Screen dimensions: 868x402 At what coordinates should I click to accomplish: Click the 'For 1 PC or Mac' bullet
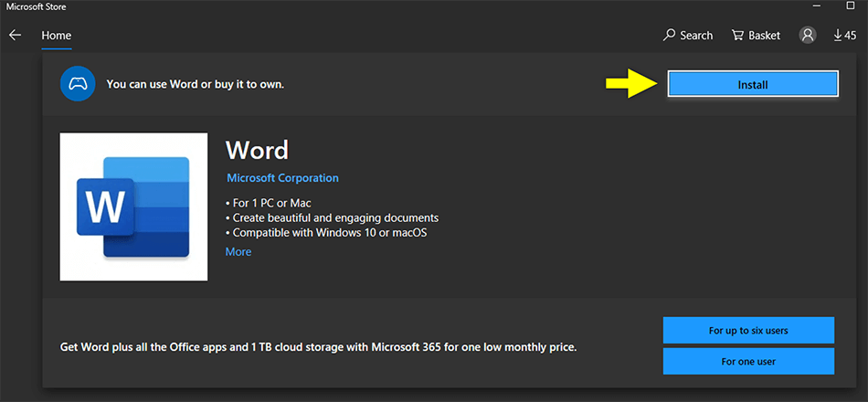[x=269, y=203]
